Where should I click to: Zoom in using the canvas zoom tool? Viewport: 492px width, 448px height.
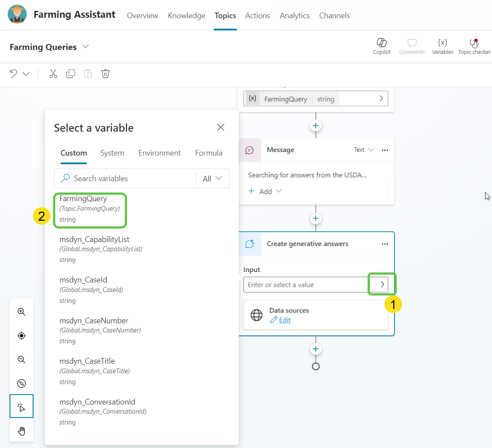(x=21, y=312)
